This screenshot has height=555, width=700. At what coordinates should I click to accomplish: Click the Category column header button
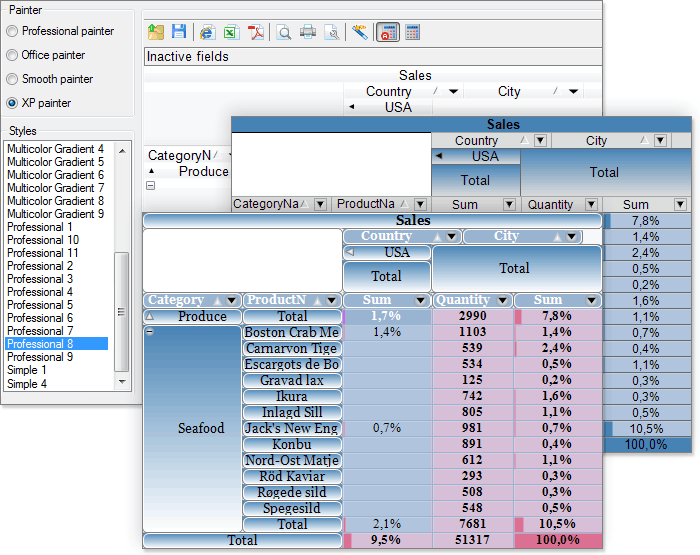[x=192, y=300]
